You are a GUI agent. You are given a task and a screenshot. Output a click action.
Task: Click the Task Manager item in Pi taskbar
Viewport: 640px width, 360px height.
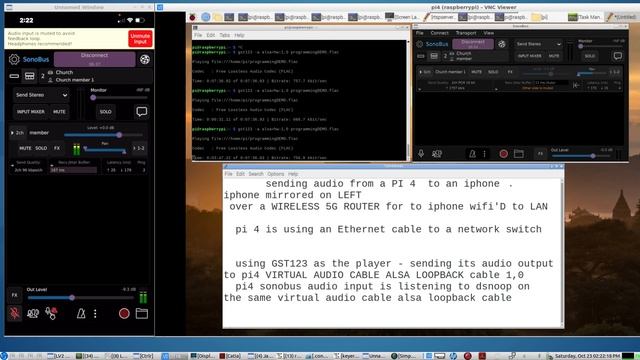(584, 17)
